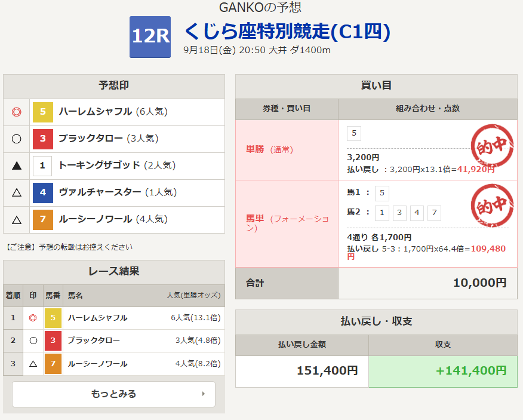Click orange number 7 badge in 予想印
Viewport: 523px width, 420px height.
[43, 220]
